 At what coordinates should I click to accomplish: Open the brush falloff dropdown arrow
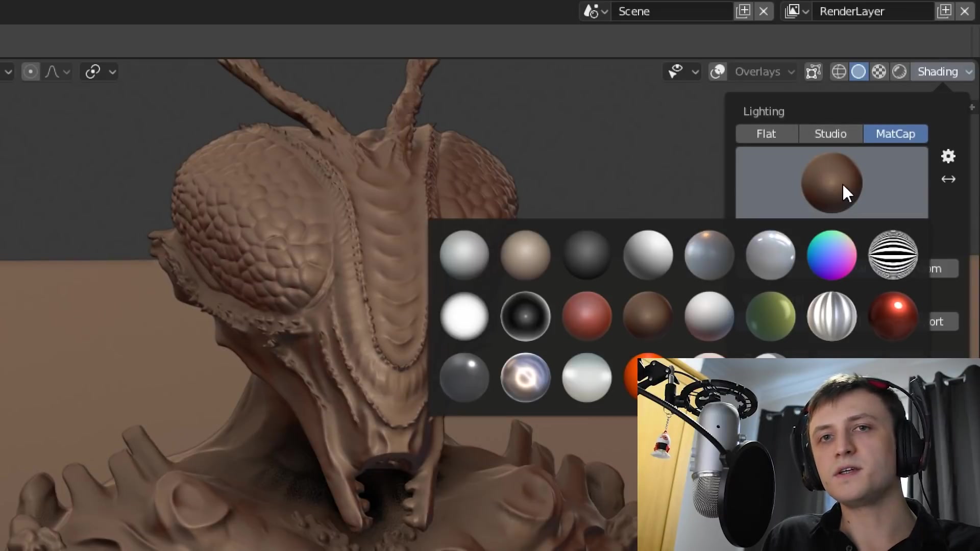tap(66, 71)
